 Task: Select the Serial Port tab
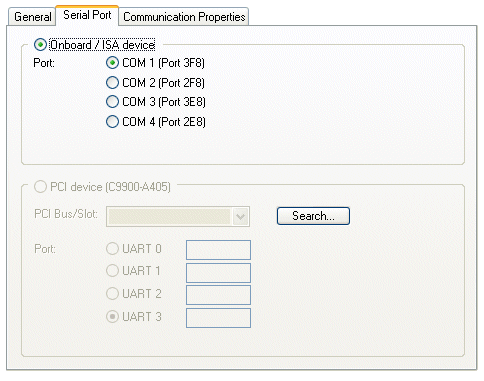(x=87, y=15)
